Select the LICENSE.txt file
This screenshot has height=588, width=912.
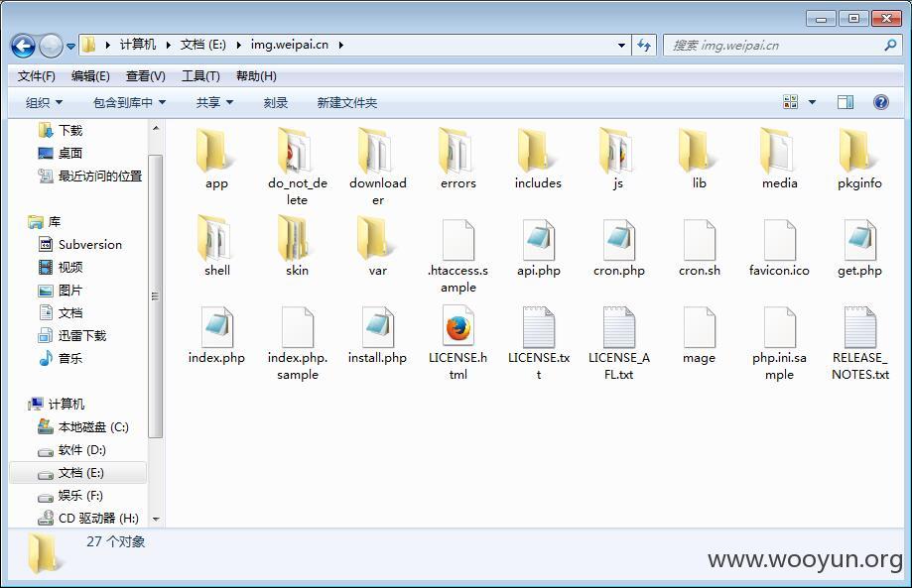click(x=538, y=342)
